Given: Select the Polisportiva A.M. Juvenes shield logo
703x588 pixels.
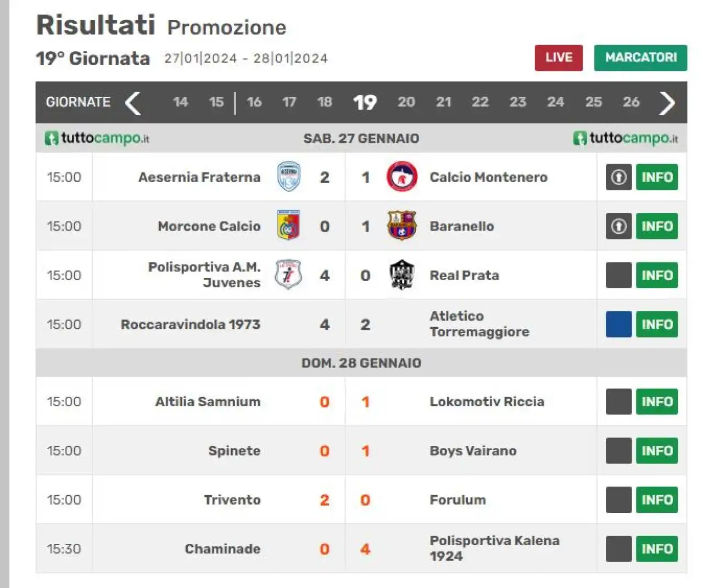Looking at the screenshot, I should [x=288, y=275].
